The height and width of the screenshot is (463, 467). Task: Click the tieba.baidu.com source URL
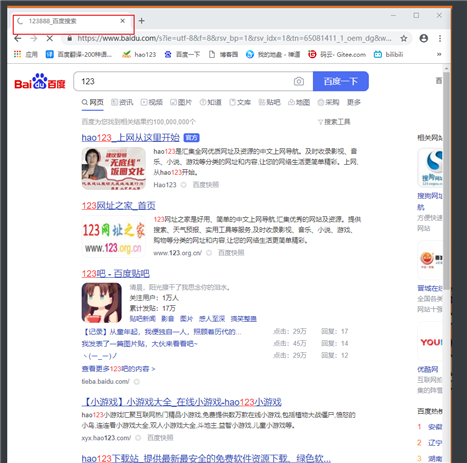(105, 382)
